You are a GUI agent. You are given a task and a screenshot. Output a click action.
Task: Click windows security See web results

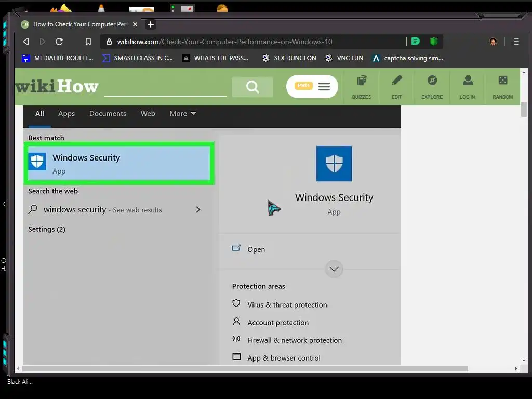103,210
